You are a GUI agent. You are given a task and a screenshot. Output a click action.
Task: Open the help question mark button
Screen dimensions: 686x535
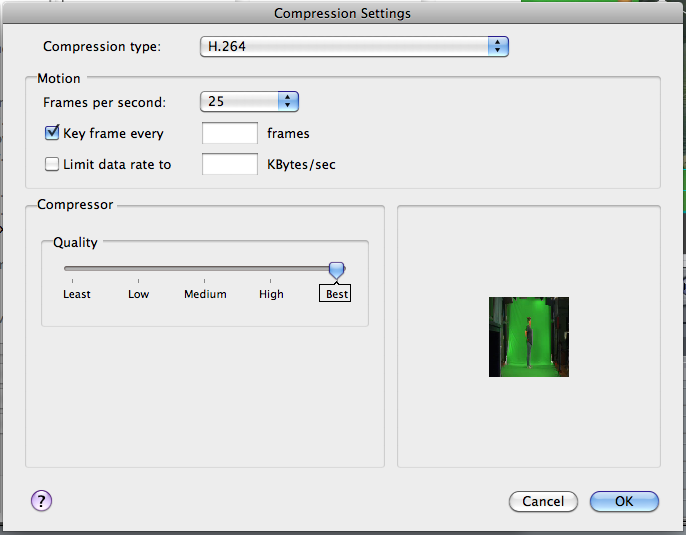pyautogui.click(x=41, y=500)
